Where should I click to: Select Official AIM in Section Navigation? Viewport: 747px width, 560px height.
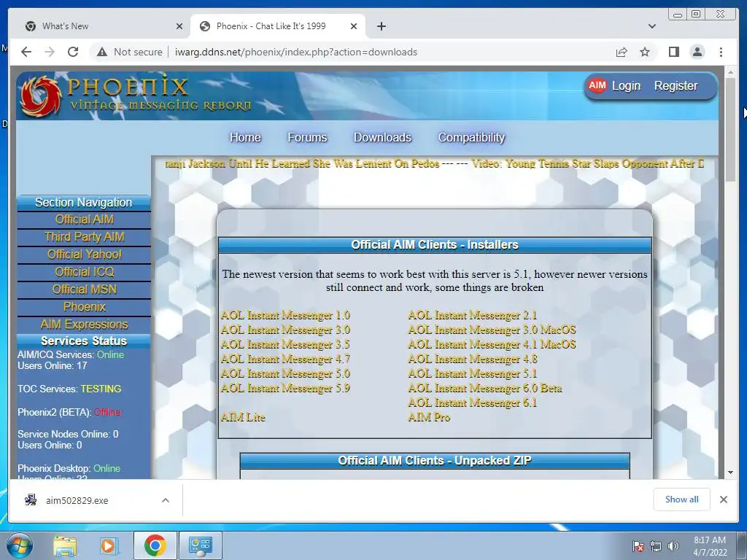84,219
